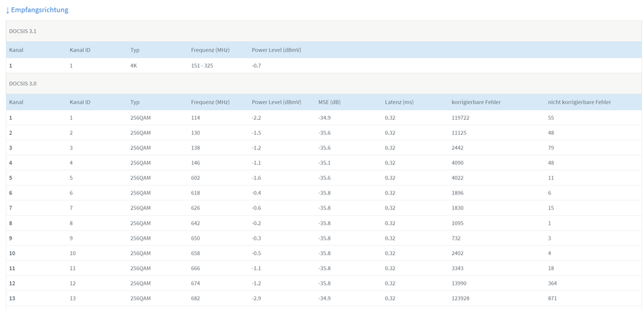The image size is (644, 310).
Task: Select the uncorrectable errors value 364
Action: 552,284
